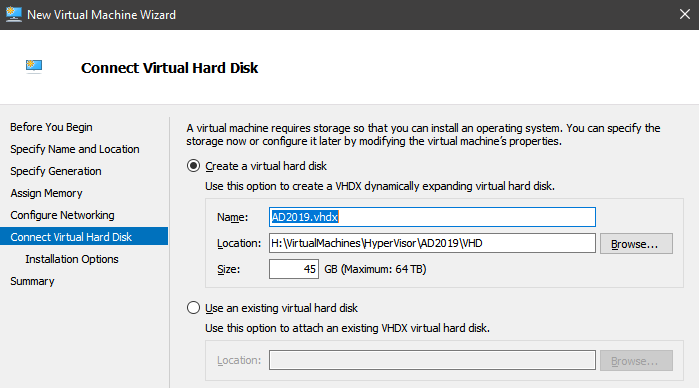This screenshot has height=388, width=699.
Task: Click the disabled Browse button for existing disk
Action: (x=636, y=360)
